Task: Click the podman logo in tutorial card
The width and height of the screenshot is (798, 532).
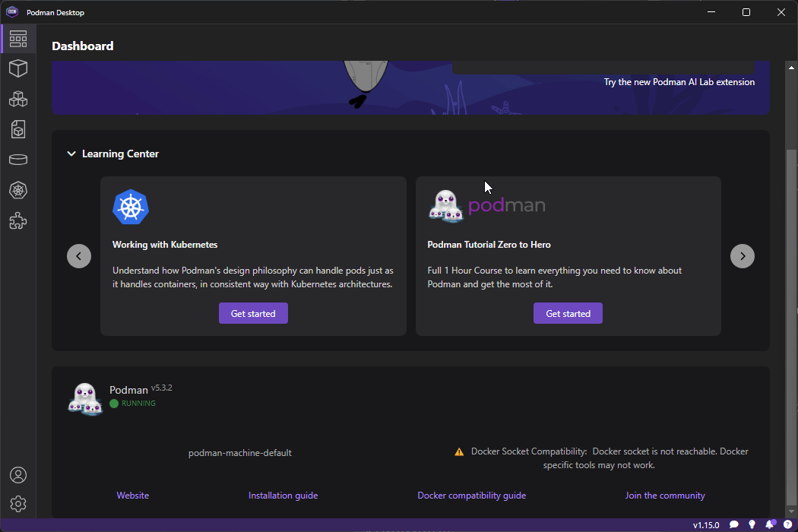Action: tap(487, 206)
